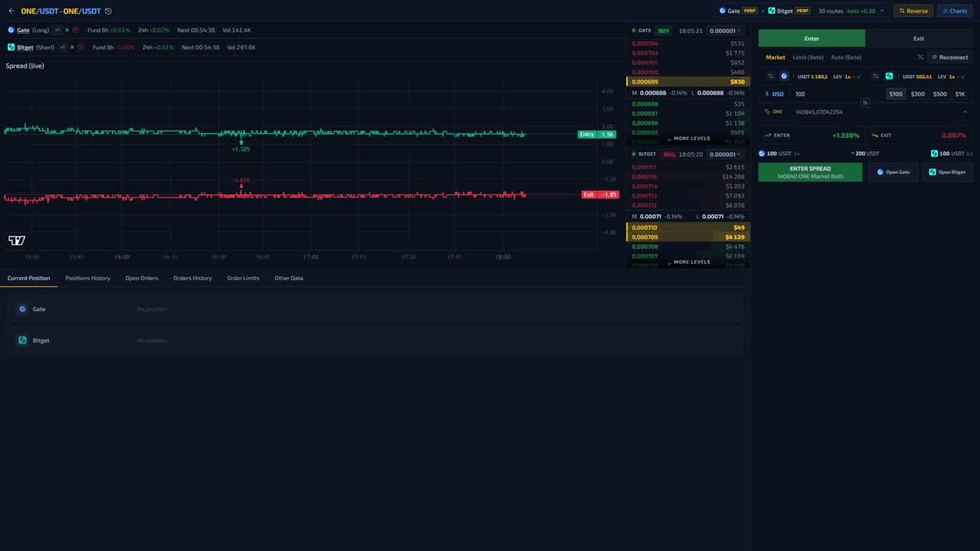Click the EXIT trend-down icon
980x551 pixels.
click(874, 135)
